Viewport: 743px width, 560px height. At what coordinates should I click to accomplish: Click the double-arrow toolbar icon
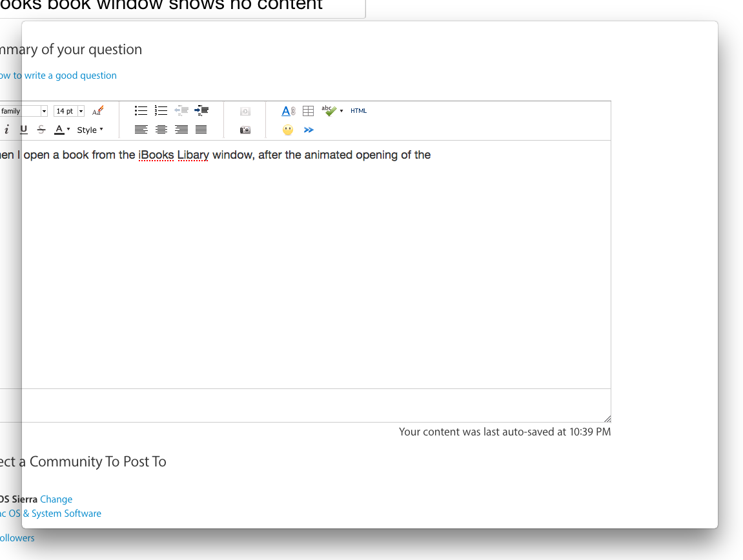(x=309, y=130)
